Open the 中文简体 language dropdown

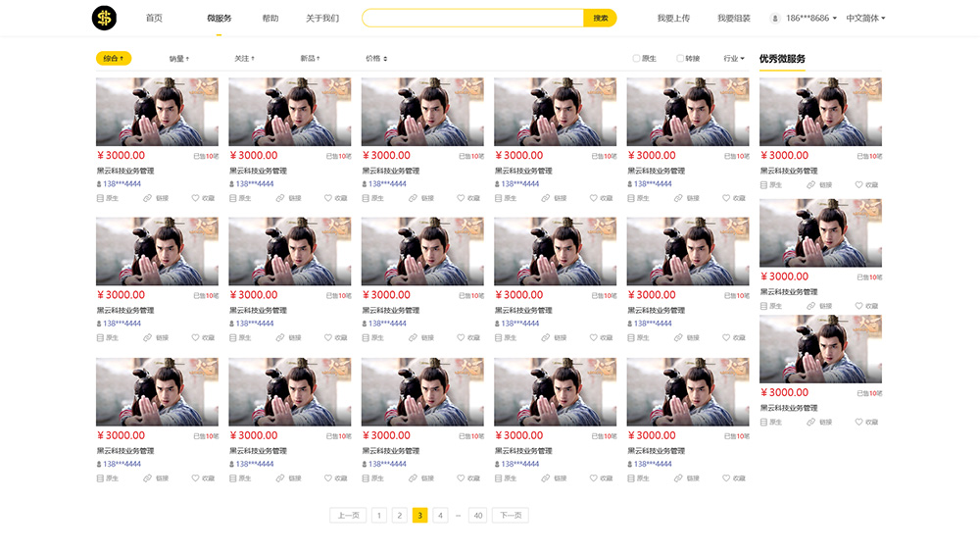[x=865, y=18]
